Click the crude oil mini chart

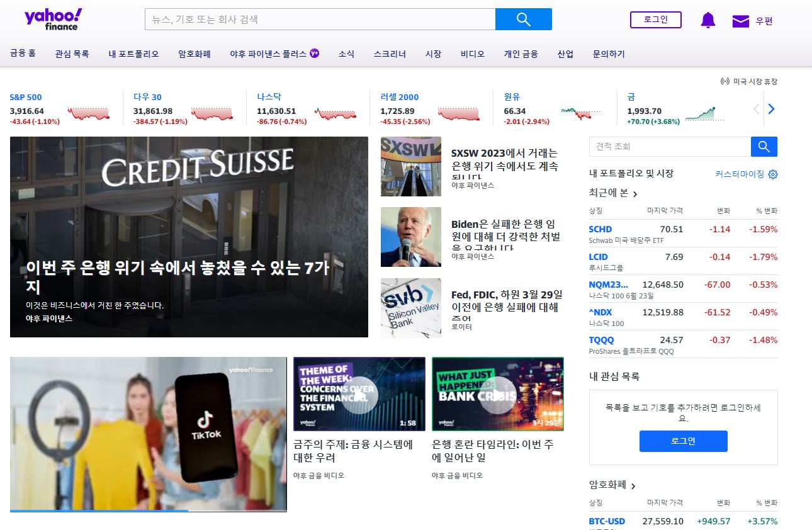click(581, 114)
